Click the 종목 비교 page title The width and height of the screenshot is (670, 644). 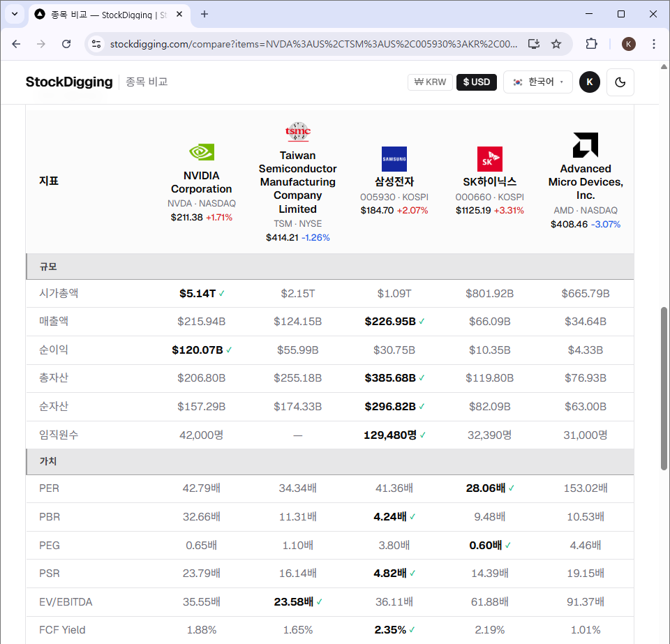click(x=147, y=82)
